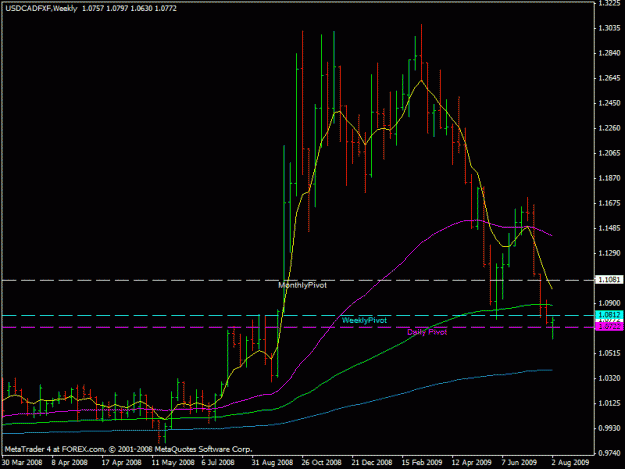
Task: Click the 26 Oct 2008 date label
Action: pos(321,463)
